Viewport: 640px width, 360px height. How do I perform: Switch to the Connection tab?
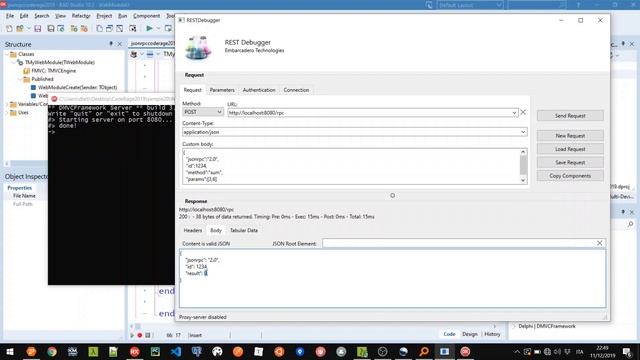click(296, 90)
